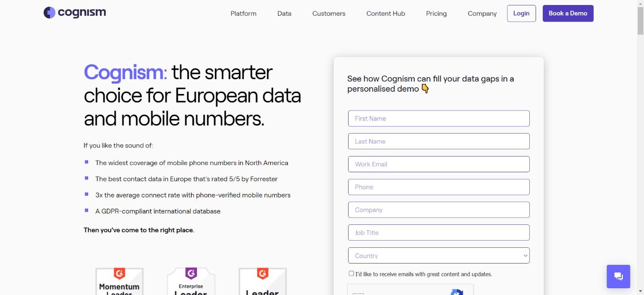Tick the reCAPTCHA verification checkbox

(358, 294)
